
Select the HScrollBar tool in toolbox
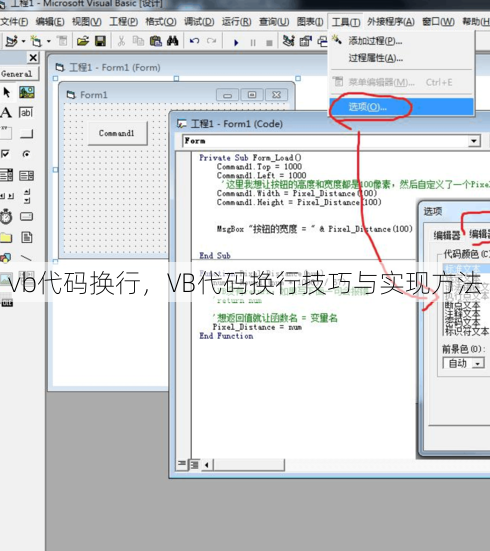tap(7, 196)
